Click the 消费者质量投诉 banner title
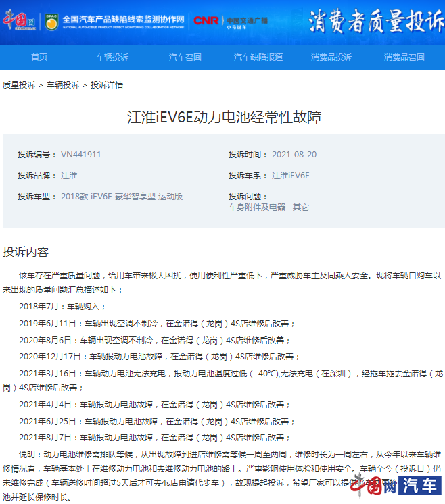 click(377, 22)
